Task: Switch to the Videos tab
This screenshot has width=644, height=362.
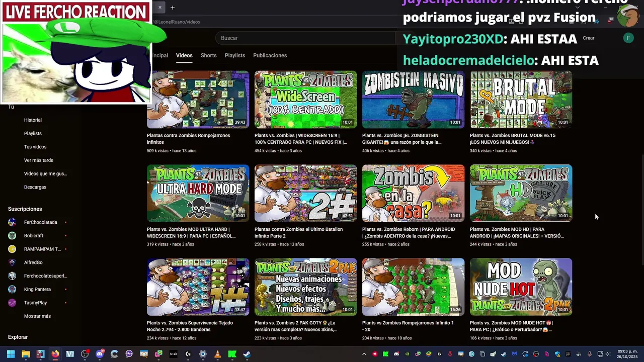Action: [x=184, y=55]
